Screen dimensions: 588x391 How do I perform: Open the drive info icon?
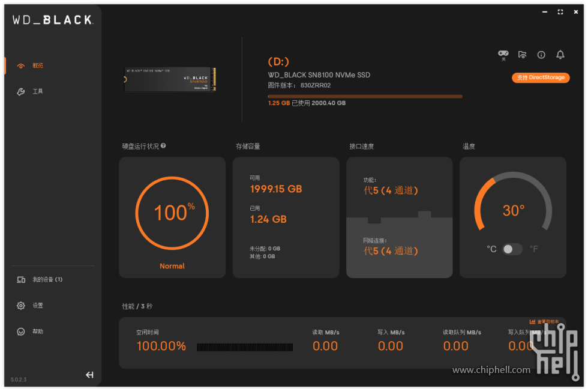coord(541,55)
